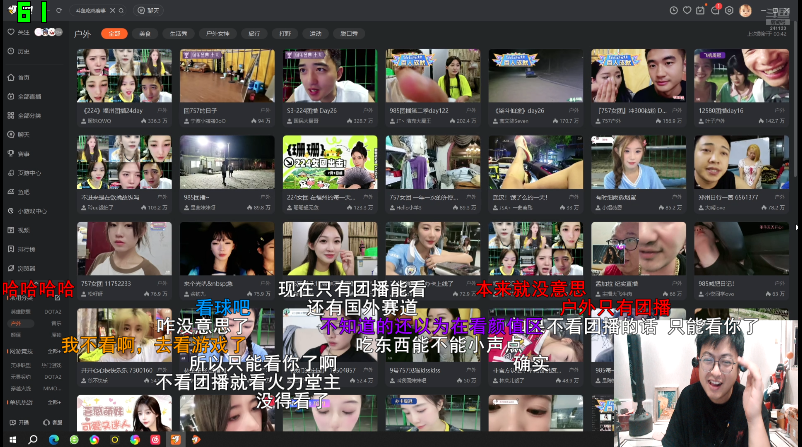
Task: Click the refresh icon in the title bar
Action: [x=59, y=10]
